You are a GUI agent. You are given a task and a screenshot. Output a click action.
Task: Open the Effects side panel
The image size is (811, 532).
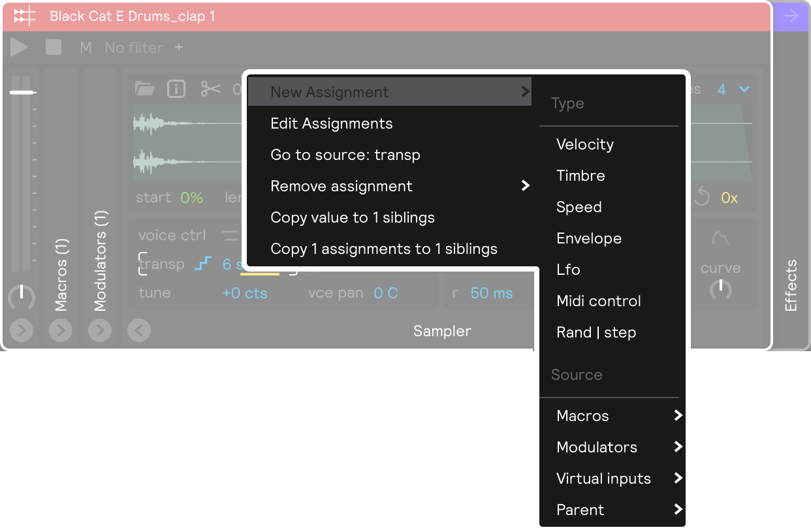791,285
